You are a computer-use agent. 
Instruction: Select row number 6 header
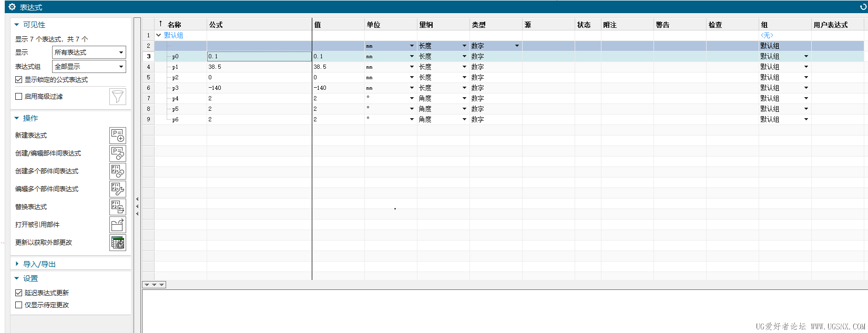[x=148, y=88]
